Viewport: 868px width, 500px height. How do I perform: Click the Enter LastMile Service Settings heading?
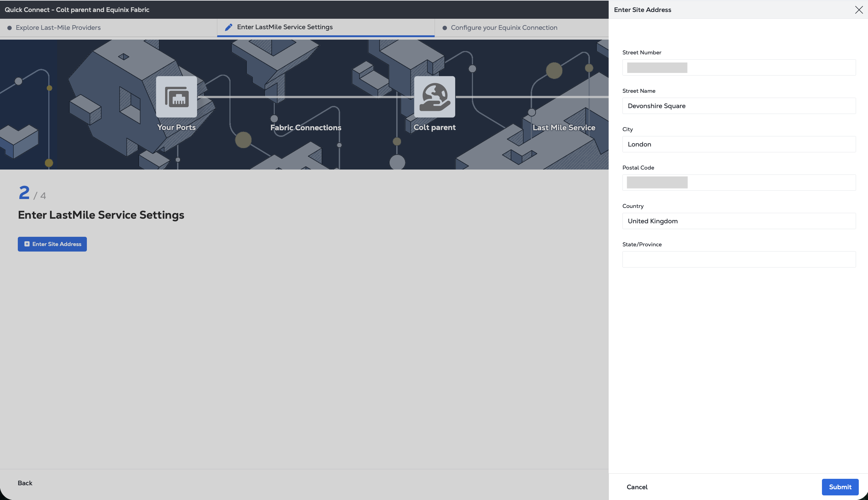pyautogui.click(x=101, y=215)
